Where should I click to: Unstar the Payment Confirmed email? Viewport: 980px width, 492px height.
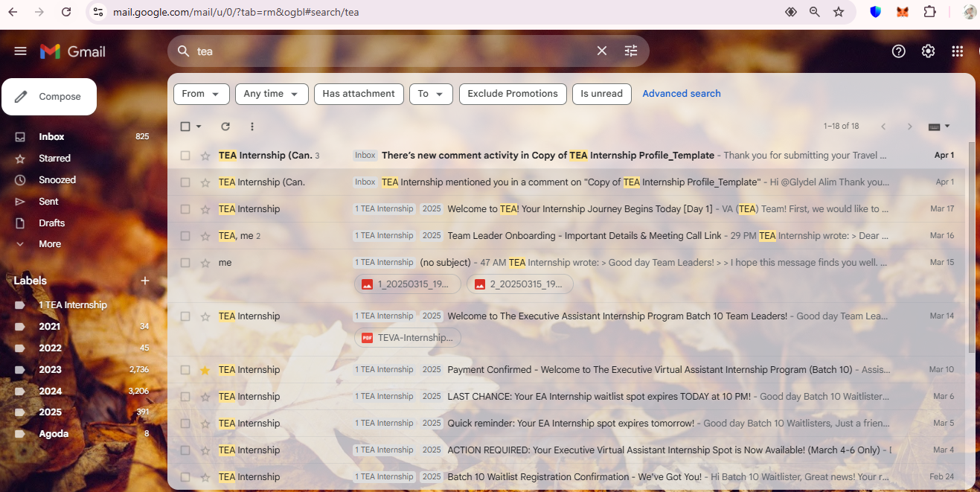[x=205, y=370]
